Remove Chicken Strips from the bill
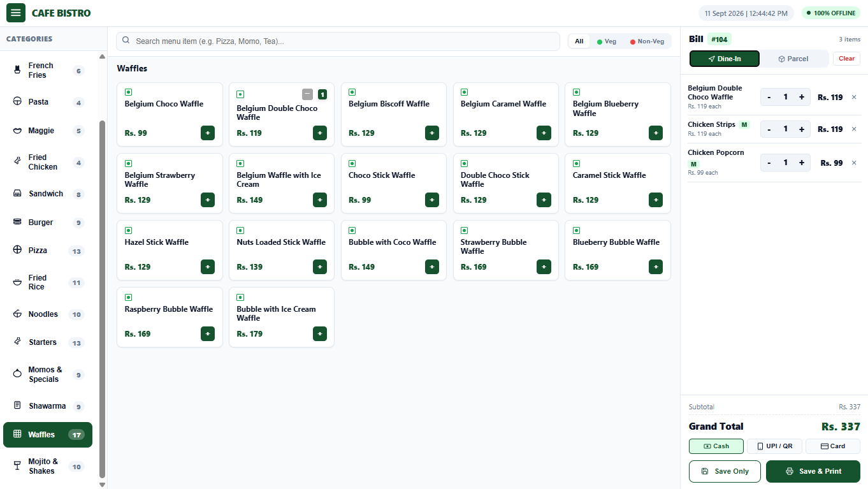 point(854,129)
